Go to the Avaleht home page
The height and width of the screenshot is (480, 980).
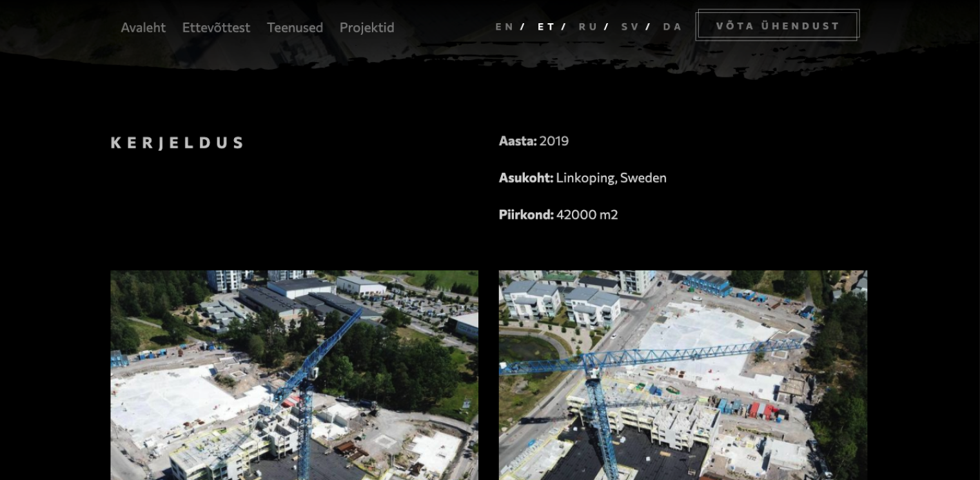(143, 28)
